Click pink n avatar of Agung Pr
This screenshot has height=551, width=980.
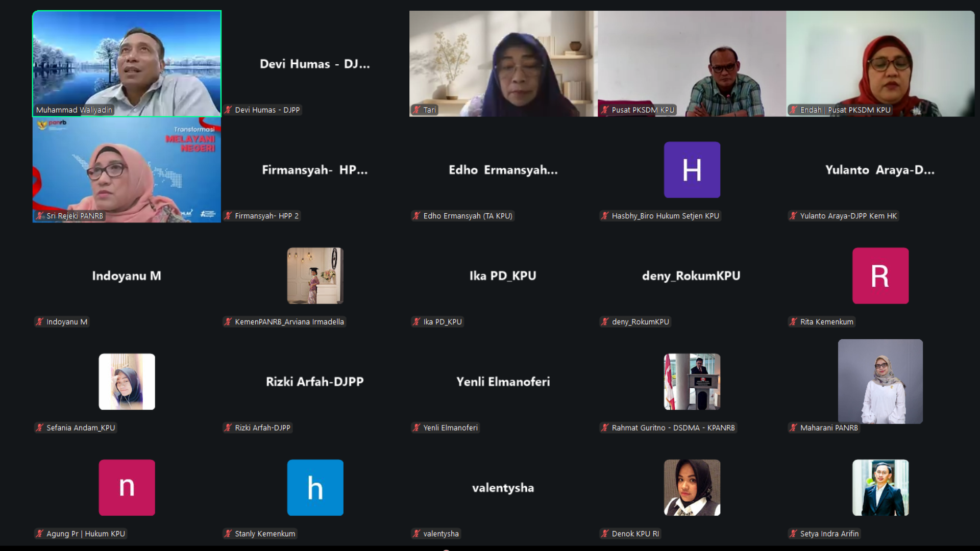tap(127, 488)
